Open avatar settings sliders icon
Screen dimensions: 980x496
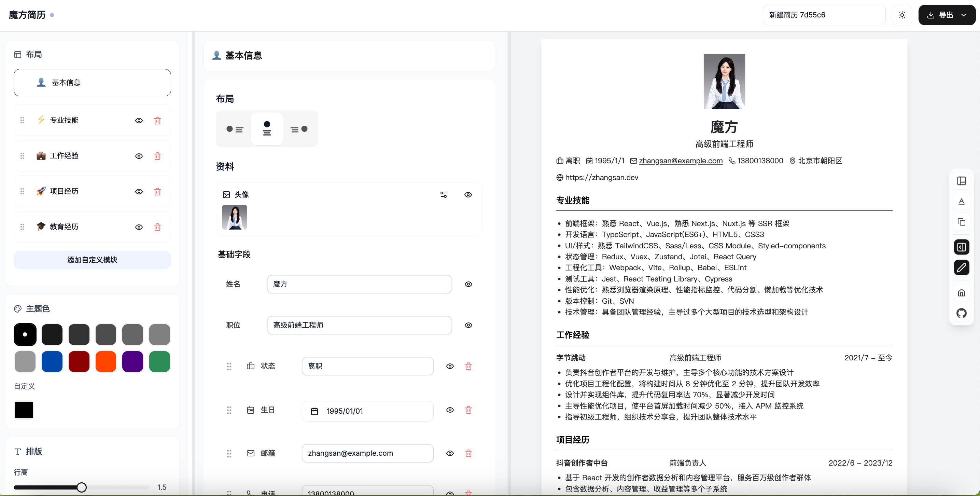[443, 195]
